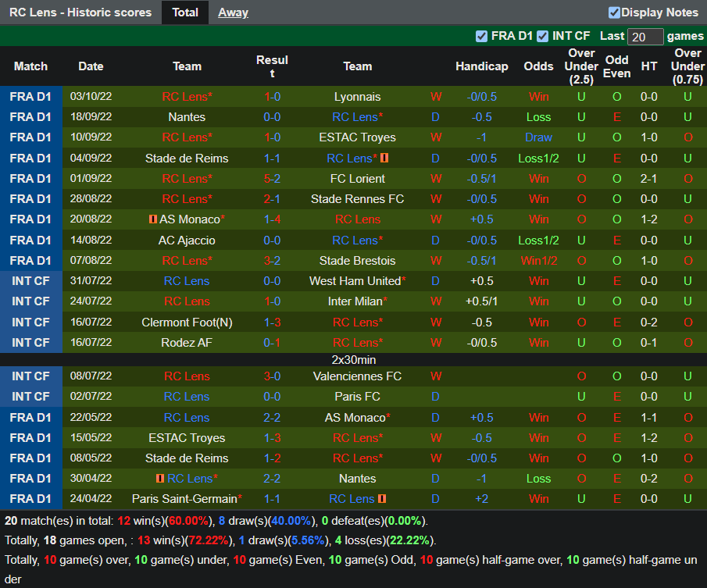The image size is (707, 588).
Task: Open Stade Rennes FC team link
Action: pyautogui.click(x=357, y=199)
